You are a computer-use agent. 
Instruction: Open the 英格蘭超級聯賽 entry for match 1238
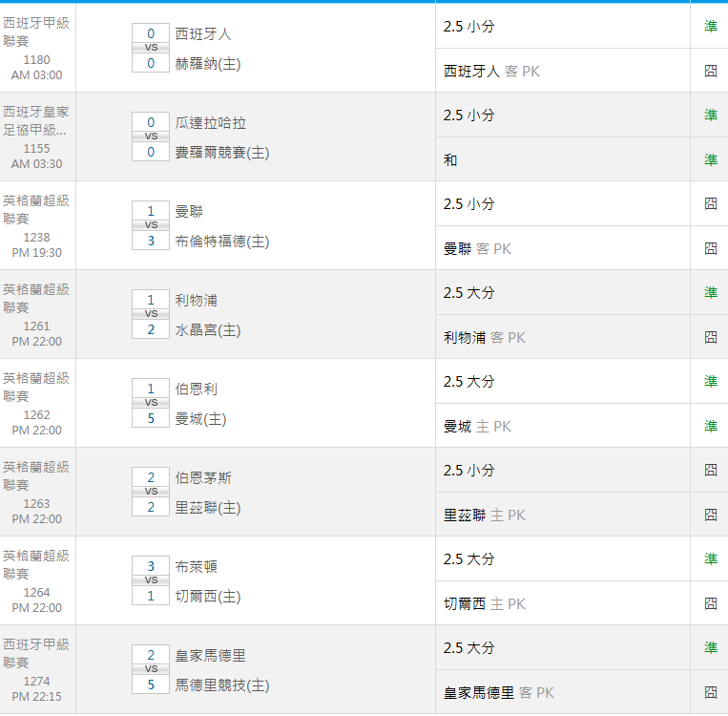point(35,209)
